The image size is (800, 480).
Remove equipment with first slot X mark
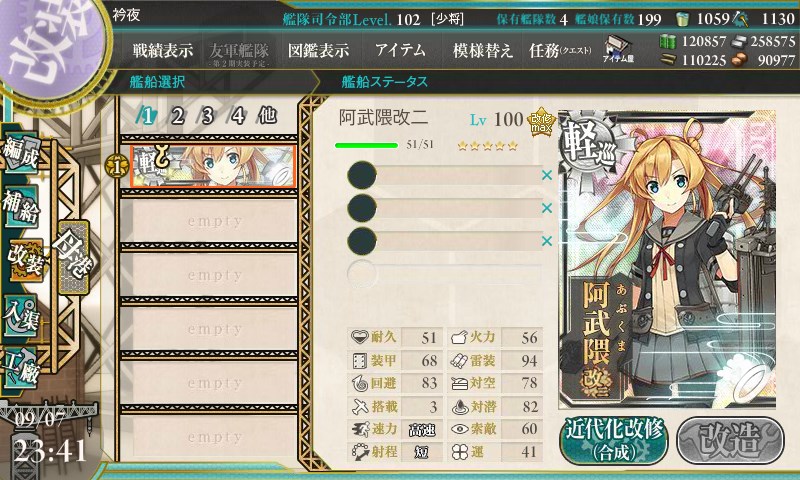(547, 175)
